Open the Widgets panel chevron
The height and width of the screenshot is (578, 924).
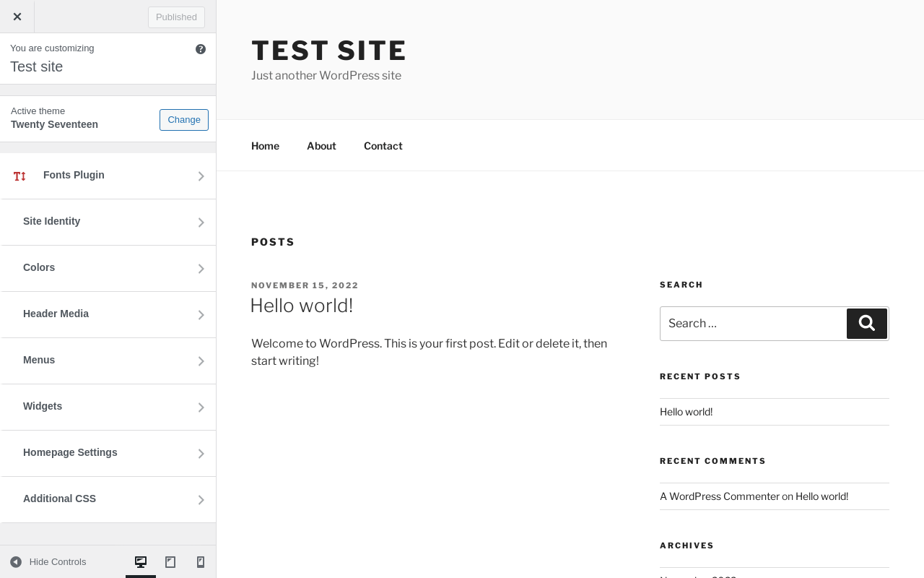(x=201, y=407)
